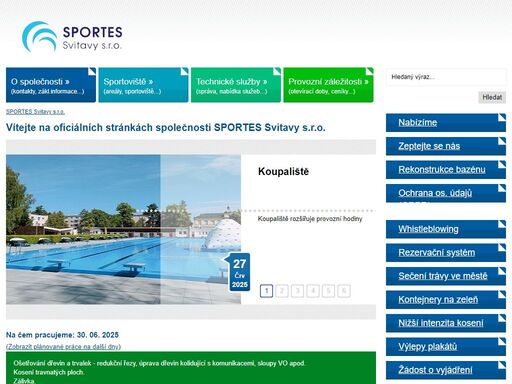Follow the SPORTES Svitavy s.r.o. breadcrumb link

coord(35,112)
